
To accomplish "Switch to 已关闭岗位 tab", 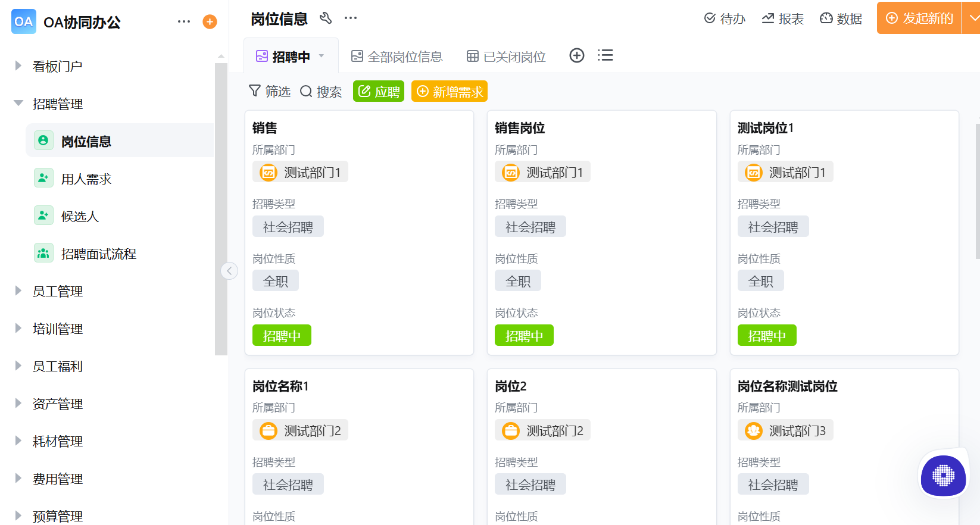I will [507, 57].
